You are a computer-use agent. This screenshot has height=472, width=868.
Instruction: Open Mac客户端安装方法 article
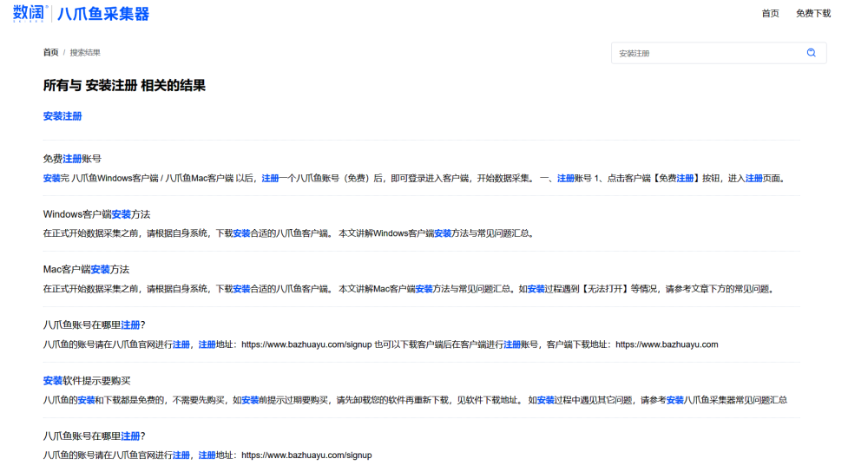click(x=86, y=270)
